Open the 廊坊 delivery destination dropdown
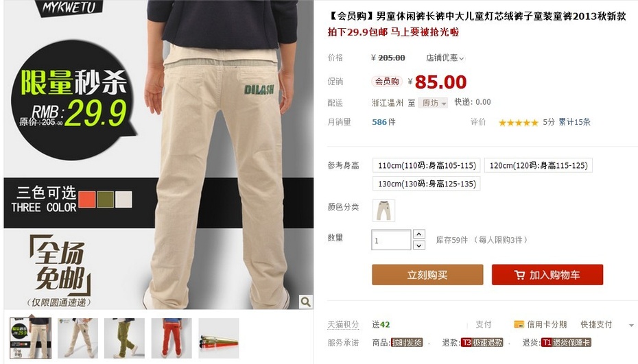The width and height of the screenshot is (638, 364). [x=433, y=103]
